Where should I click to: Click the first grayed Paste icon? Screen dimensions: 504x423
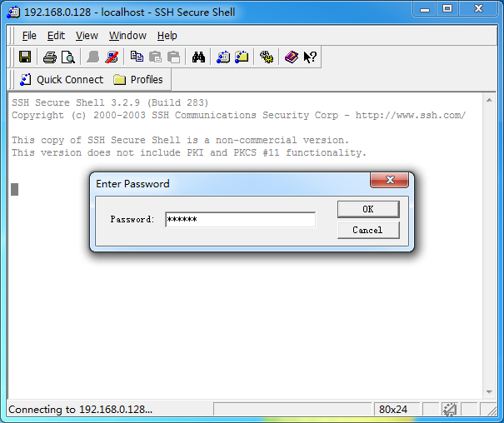click(155, 57)
